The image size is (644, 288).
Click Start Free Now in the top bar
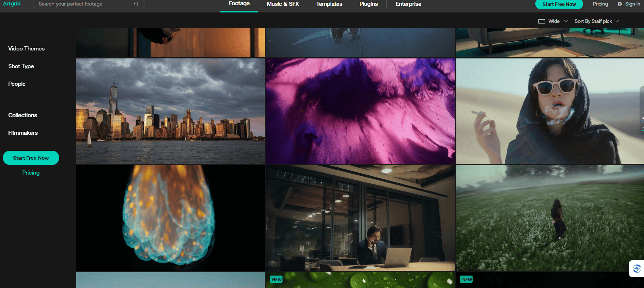click(x=559, y=4)
